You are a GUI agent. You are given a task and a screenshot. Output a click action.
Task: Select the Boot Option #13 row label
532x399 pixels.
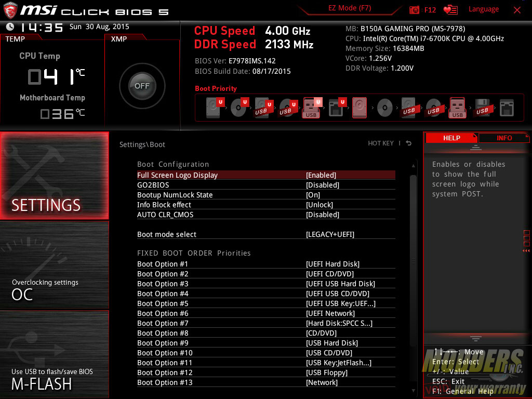point(165,382)
